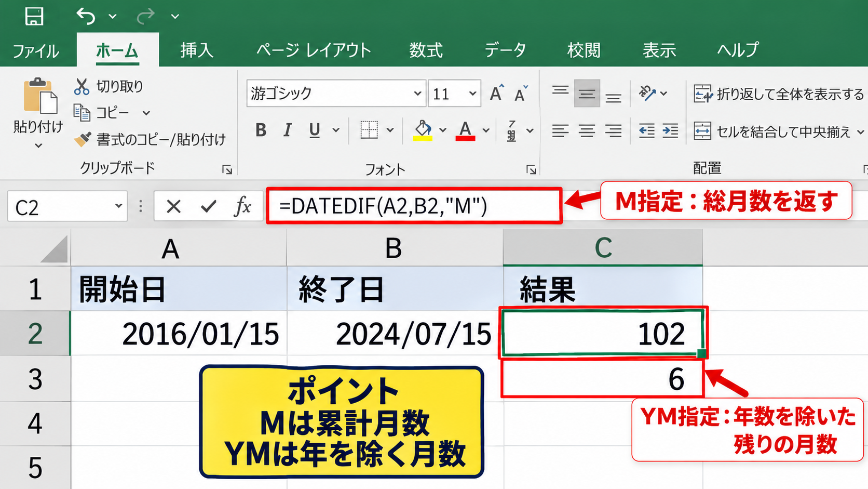The image size is (868, 489).
Task: Apply red font color A
Action: 466,130
